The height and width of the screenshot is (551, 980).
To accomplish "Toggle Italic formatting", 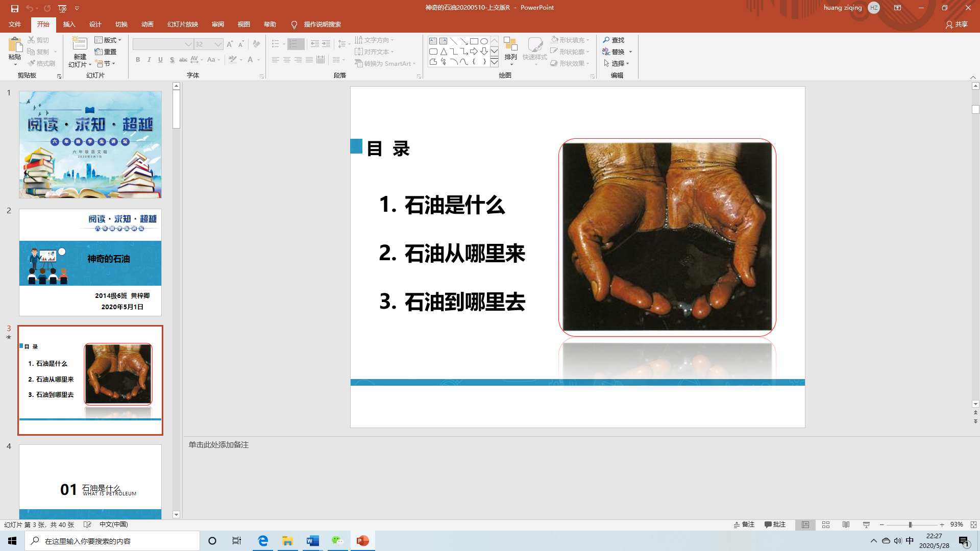I will tap(149, 60).
